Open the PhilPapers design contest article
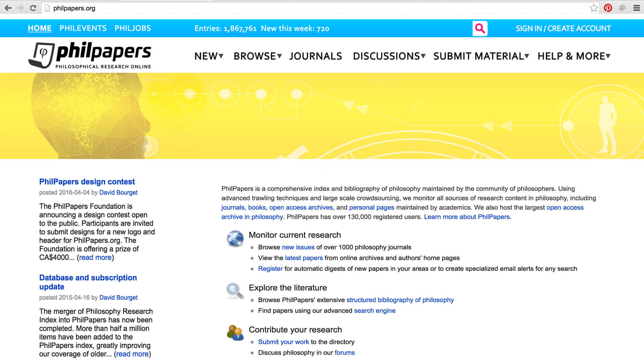644x362 pixels. [x=87, y=181]
